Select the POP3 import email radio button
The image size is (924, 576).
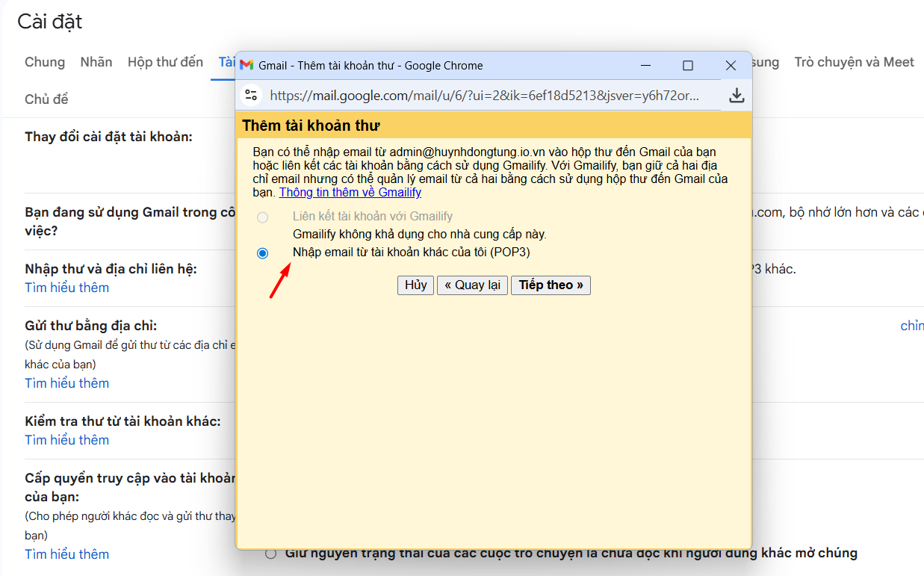[262, 253]
